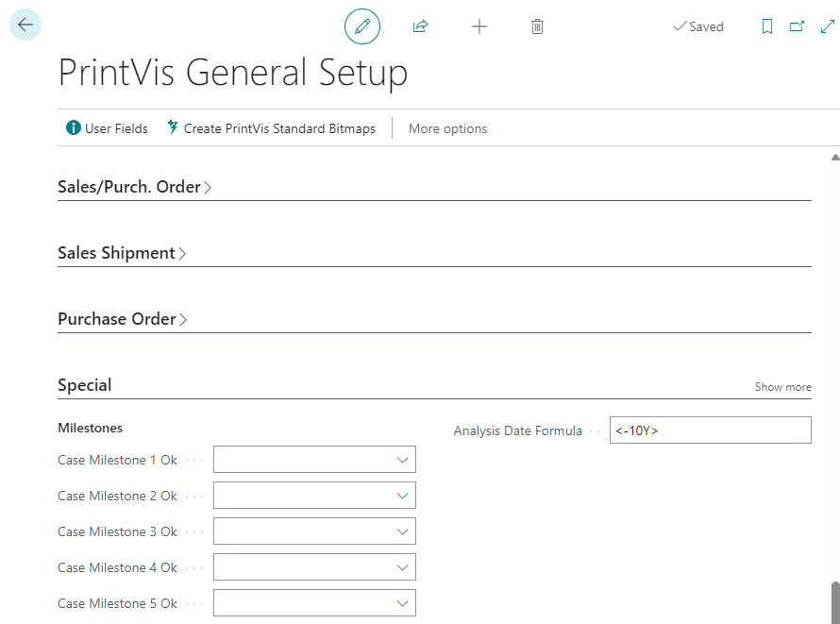Expand the Sales Shipment section
This screenshot has width=840, height=624.
tap(122, 253)
